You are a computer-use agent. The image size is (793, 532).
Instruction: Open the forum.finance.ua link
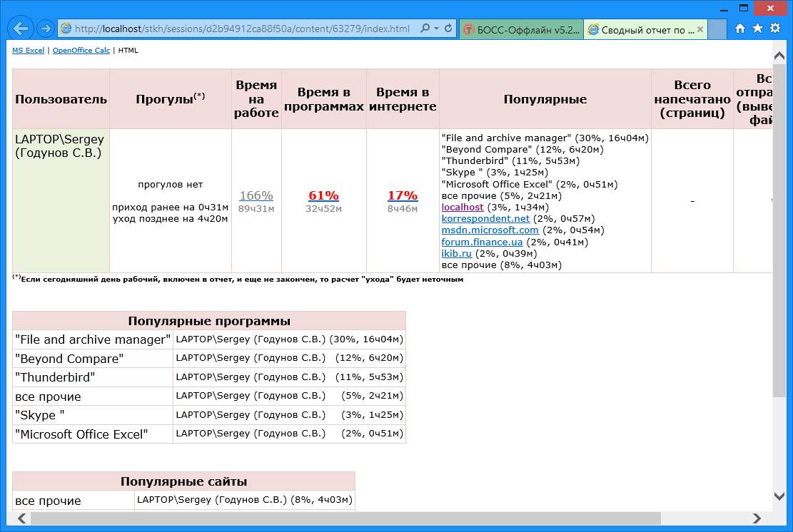point(482,242)
